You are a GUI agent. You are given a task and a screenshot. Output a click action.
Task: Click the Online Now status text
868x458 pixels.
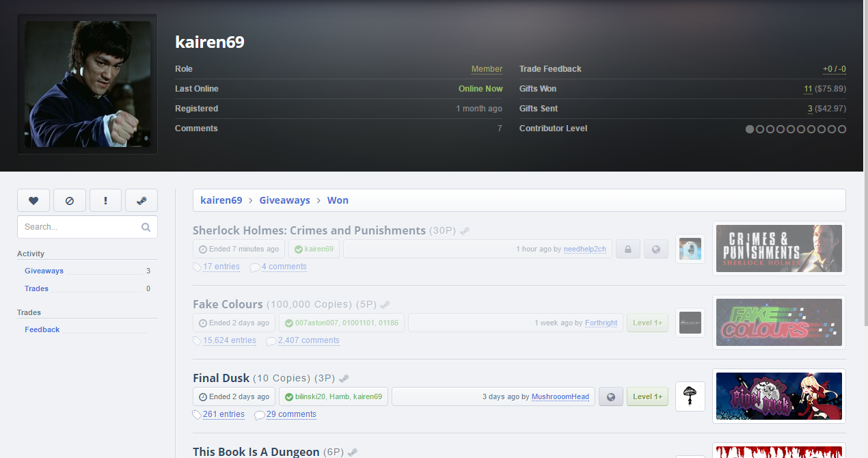coord(480,89)
